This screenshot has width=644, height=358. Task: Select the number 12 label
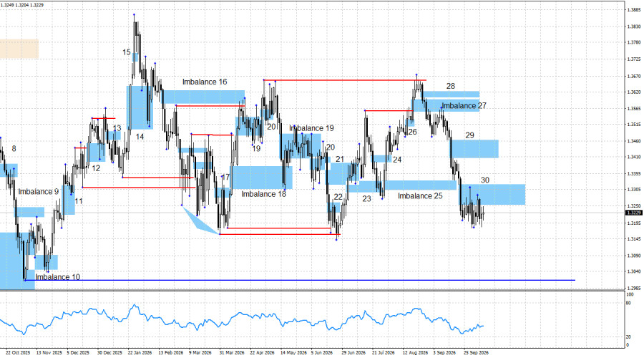coord(96,168)
